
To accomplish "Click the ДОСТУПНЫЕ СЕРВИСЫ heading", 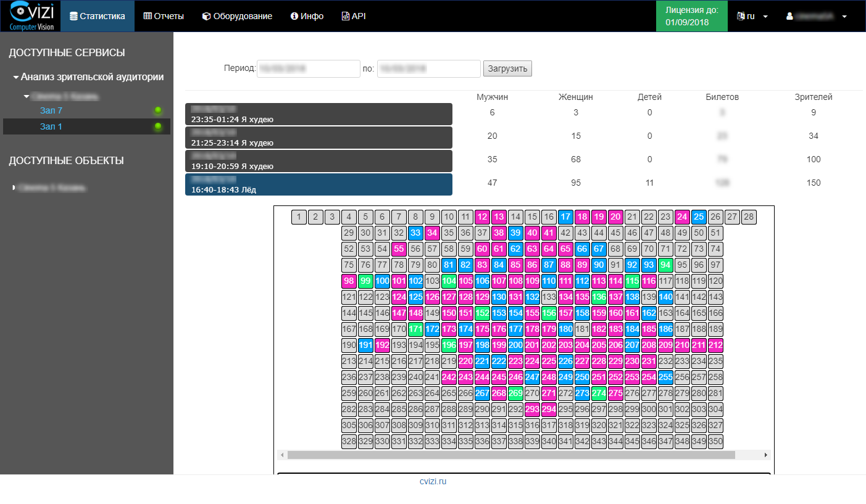I will coord(67,53).
